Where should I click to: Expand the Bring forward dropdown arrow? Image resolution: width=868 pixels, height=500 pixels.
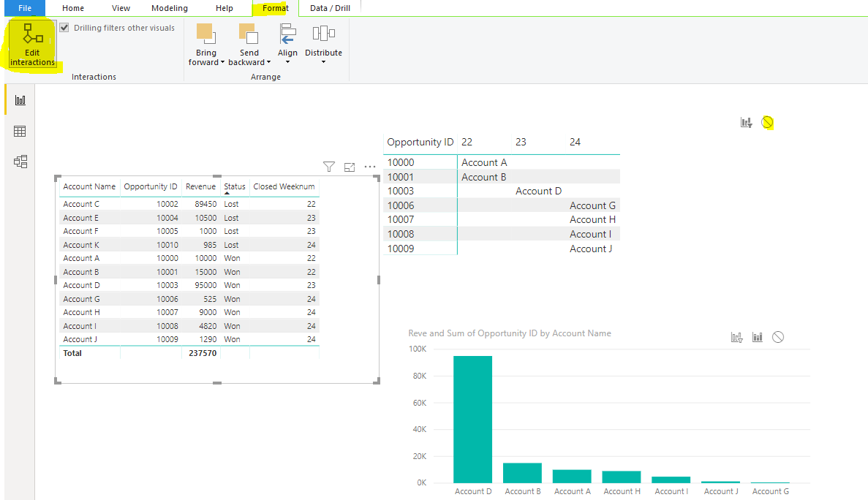(222, 63)
